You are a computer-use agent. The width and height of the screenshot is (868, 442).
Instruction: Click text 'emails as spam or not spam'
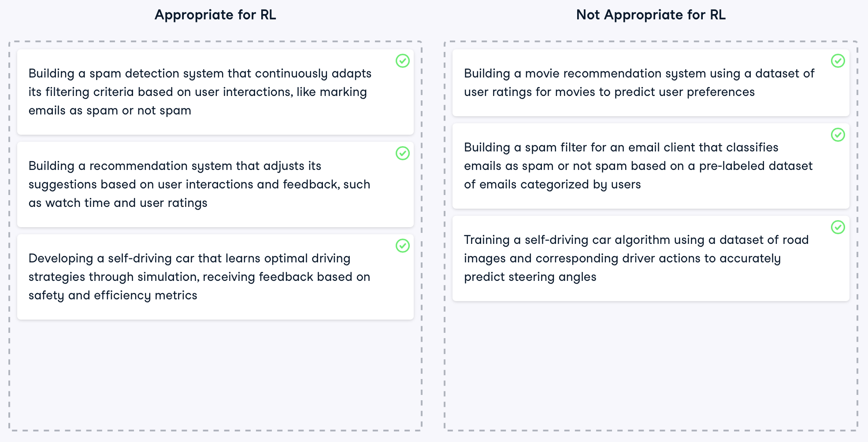point(110,110)
